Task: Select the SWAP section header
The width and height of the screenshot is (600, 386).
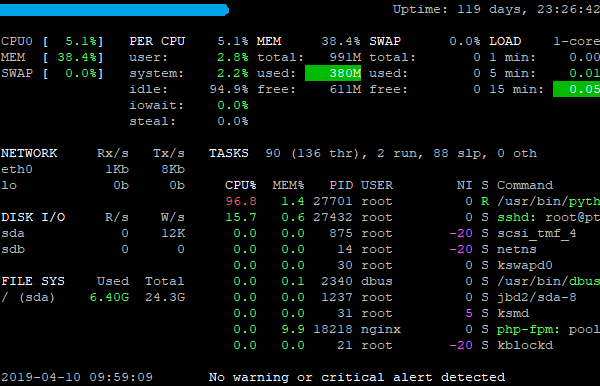Action: (385, 41)
